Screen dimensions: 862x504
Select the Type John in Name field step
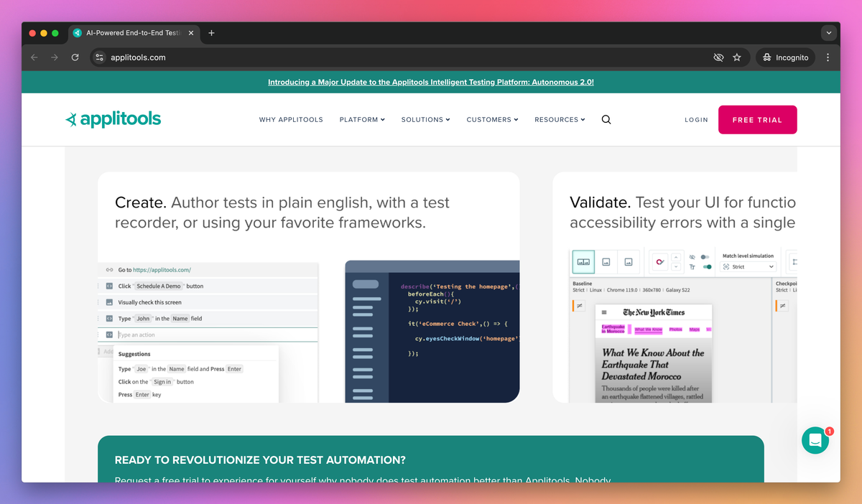pyautogui.click(x=208, y=318)
